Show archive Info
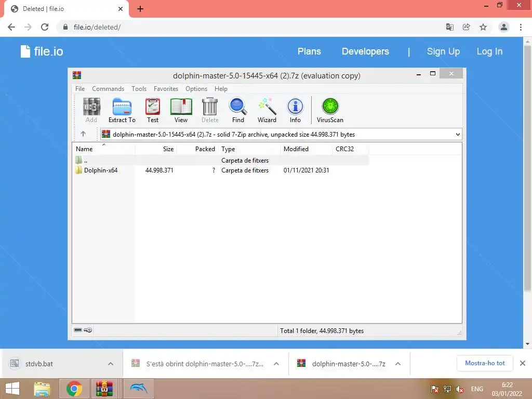The width and height of the screenshot is (532, 399). pos(295,110)
